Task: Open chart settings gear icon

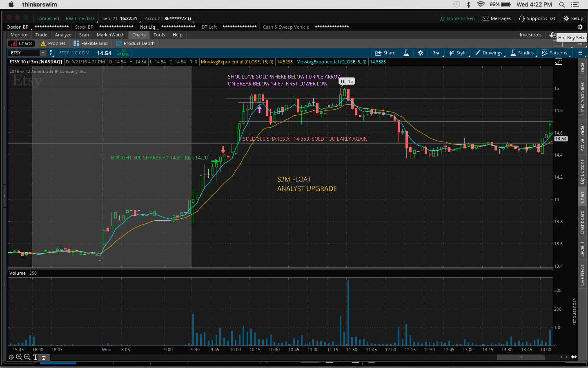Action: coord(421,53)
